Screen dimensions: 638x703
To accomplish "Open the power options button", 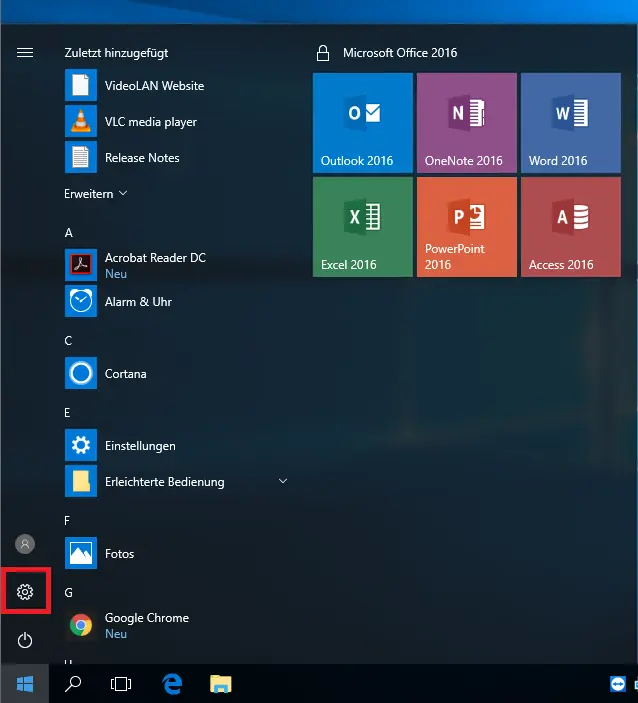I will click(26, 640).
